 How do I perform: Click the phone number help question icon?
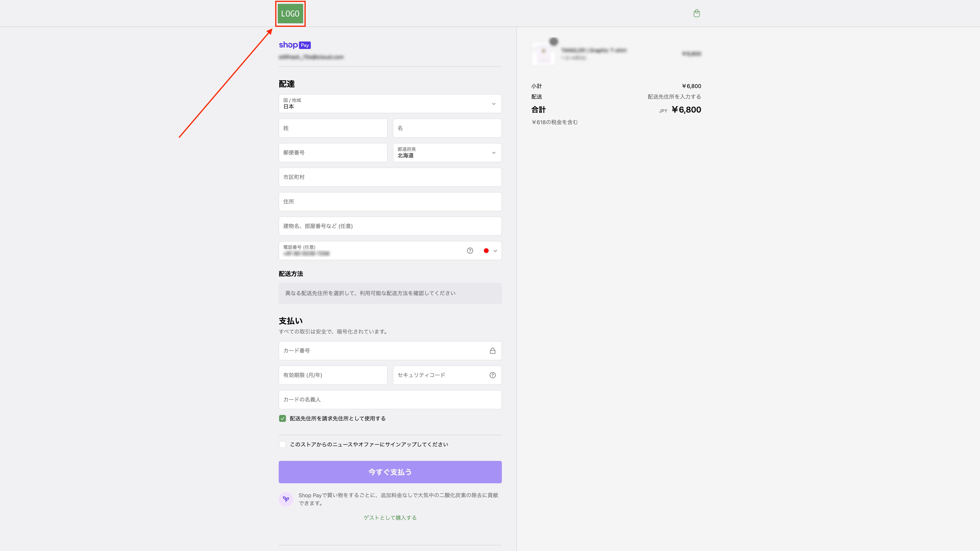point(470,251)
